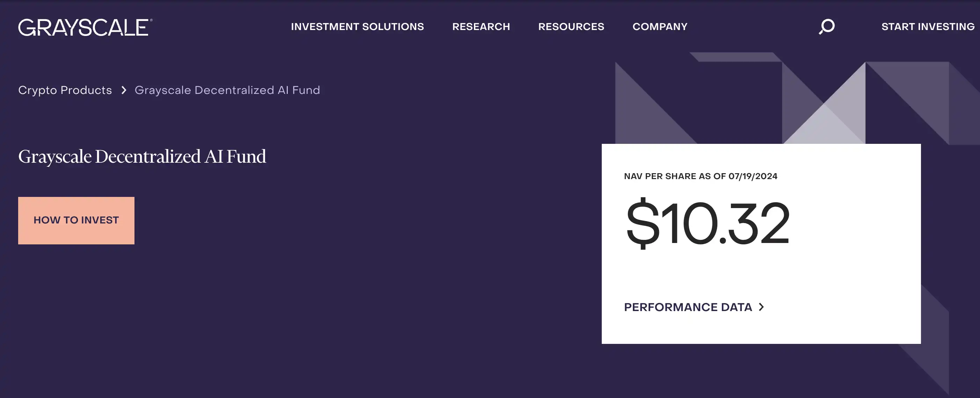Click the Start Investing link
Image resolution: width=980 pixels, height=398 pixels.
point(928,27)
